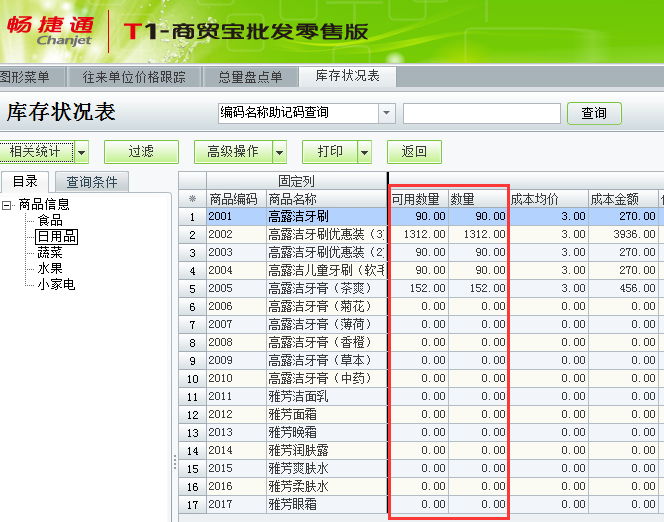Open the 往来单位价格跟踪 tab

click(134, 77)
